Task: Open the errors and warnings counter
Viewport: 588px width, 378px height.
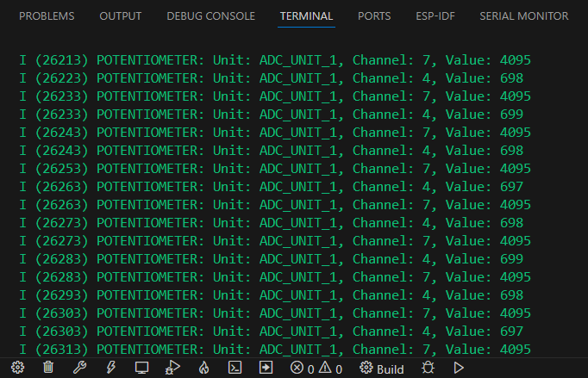Action: [316, 369]
